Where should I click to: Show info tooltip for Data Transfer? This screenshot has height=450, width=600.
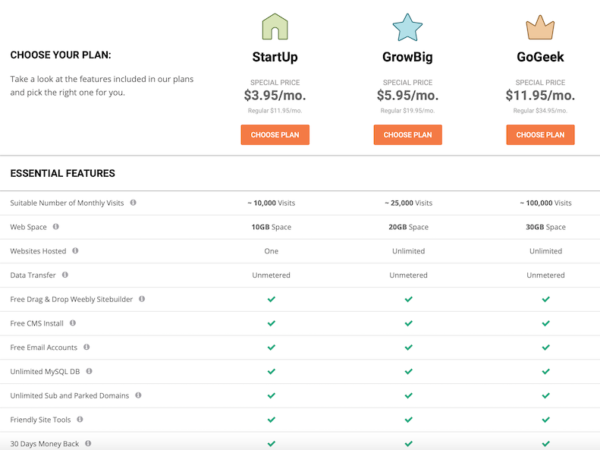click(x=65, y=275)
